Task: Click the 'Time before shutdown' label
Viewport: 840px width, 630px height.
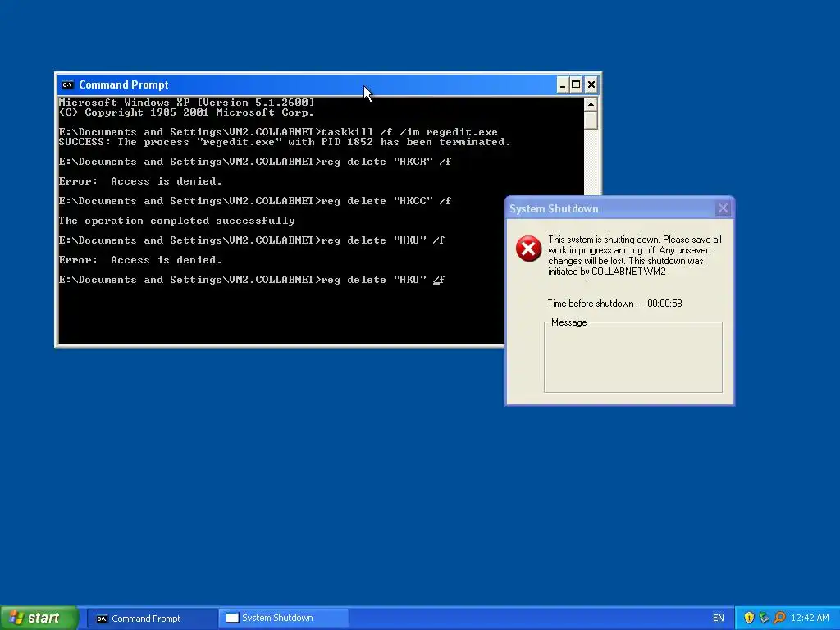Action: [x=592, y=304]
